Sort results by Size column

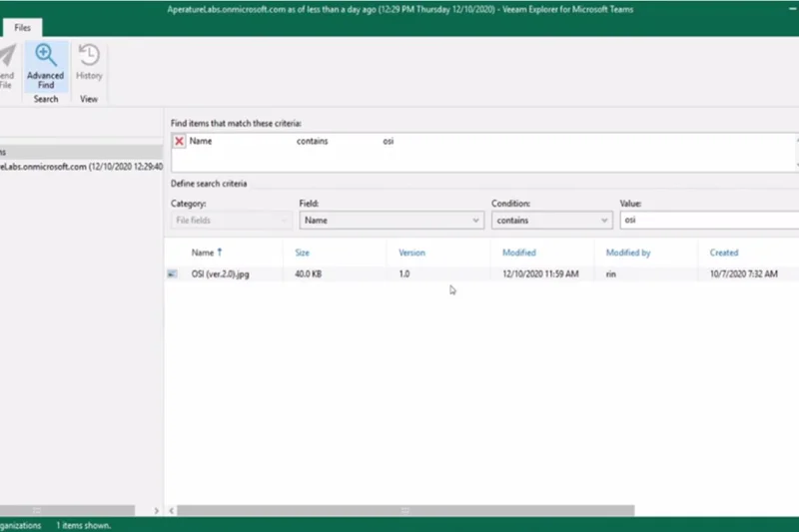pyautogui.click(x=303, y=253)
